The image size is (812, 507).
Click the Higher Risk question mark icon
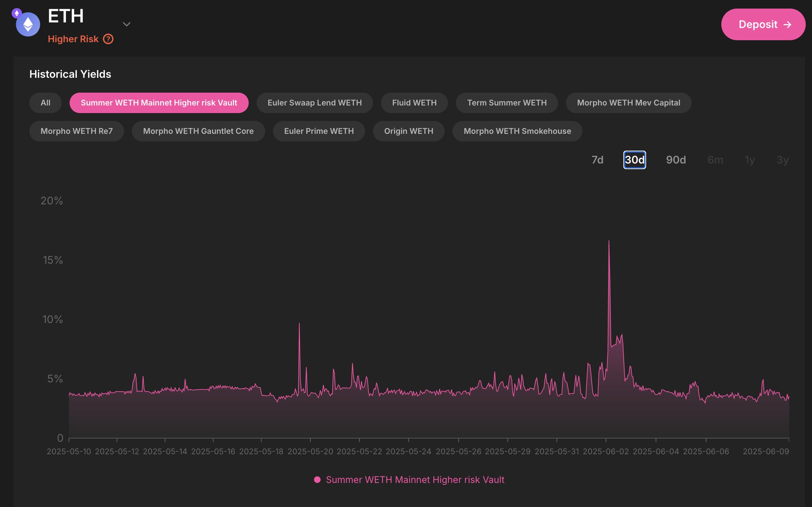point(108,39)
